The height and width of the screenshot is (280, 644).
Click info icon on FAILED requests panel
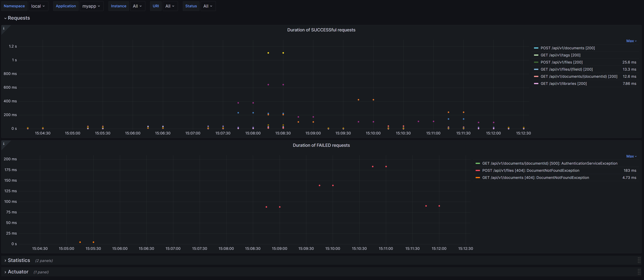4,144
